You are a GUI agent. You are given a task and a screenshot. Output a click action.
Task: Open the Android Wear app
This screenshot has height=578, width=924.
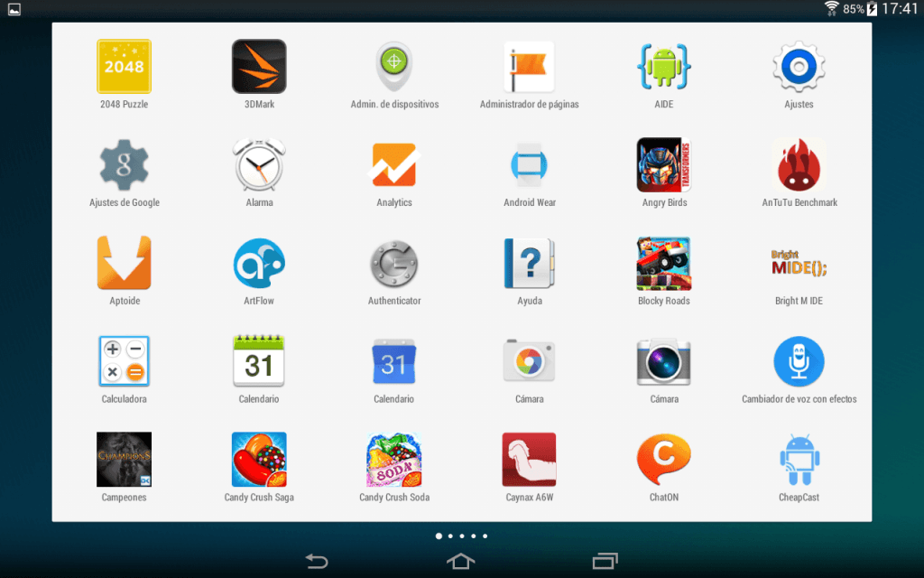pos(529,164)
